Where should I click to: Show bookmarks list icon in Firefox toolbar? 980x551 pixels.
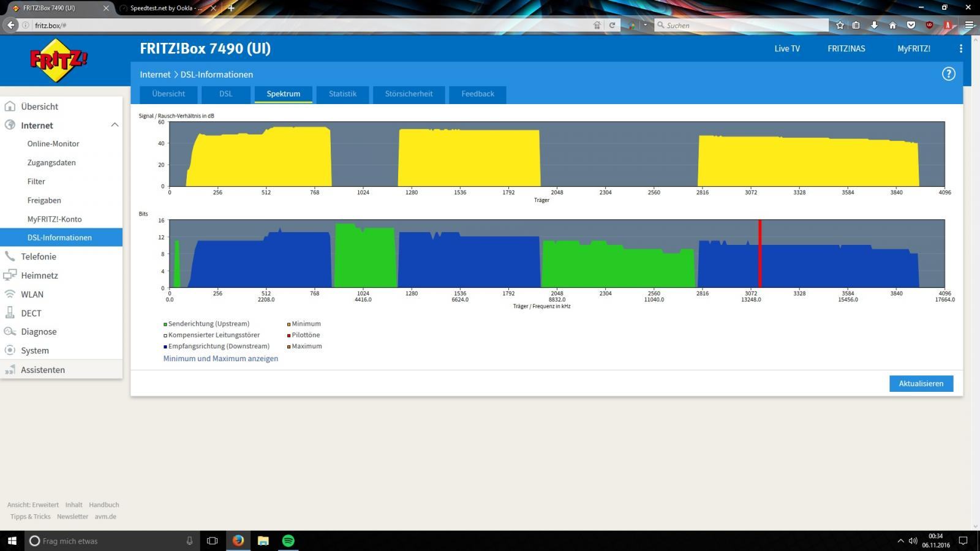[856, 25]
